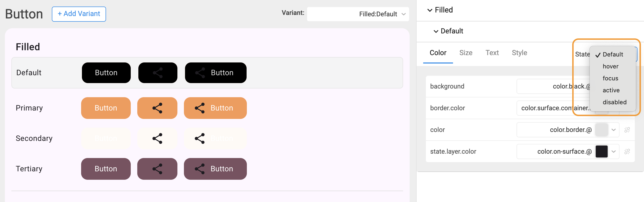
Task: Click the black state.layer.color swatch
Action: tap(601, 151)
